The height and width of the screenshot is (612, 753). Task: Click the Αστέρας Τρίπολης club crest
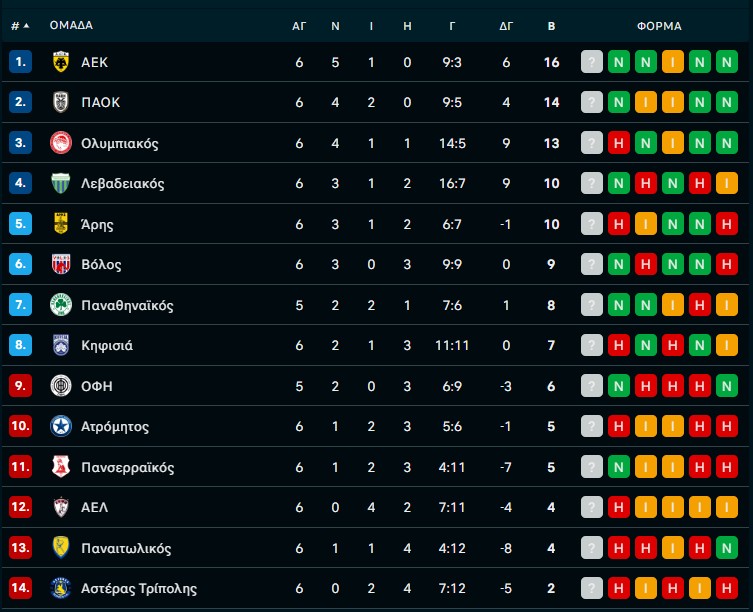61,589
